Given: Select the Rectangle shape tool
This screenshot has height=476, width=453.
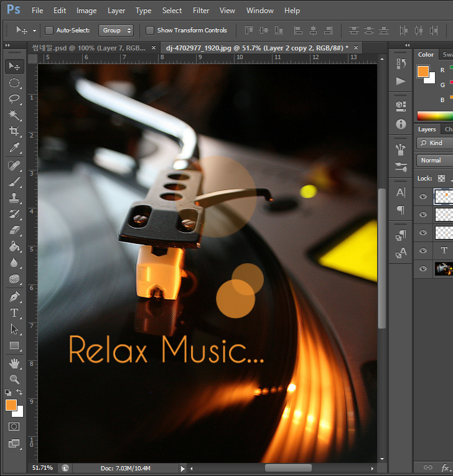Looking at the screenshot, I should pos(14,345).
